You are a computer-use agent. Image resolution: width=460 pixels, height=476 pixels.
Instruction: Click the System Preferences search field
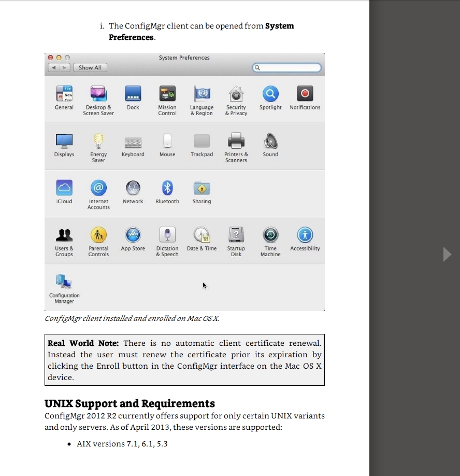coord(286,68)
